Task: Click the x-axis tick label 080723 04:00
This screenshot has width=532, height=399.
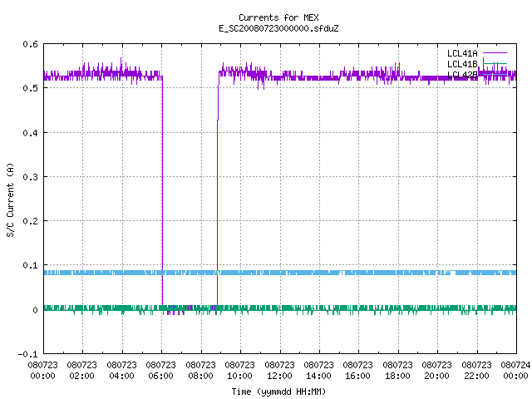Action: coord(122,371)
